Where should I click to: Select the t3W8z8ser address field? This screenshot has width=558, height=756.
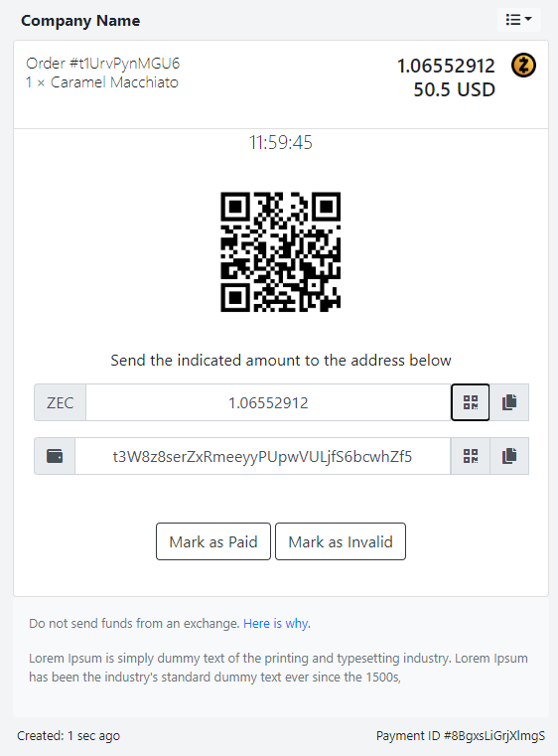coord(262,456)
